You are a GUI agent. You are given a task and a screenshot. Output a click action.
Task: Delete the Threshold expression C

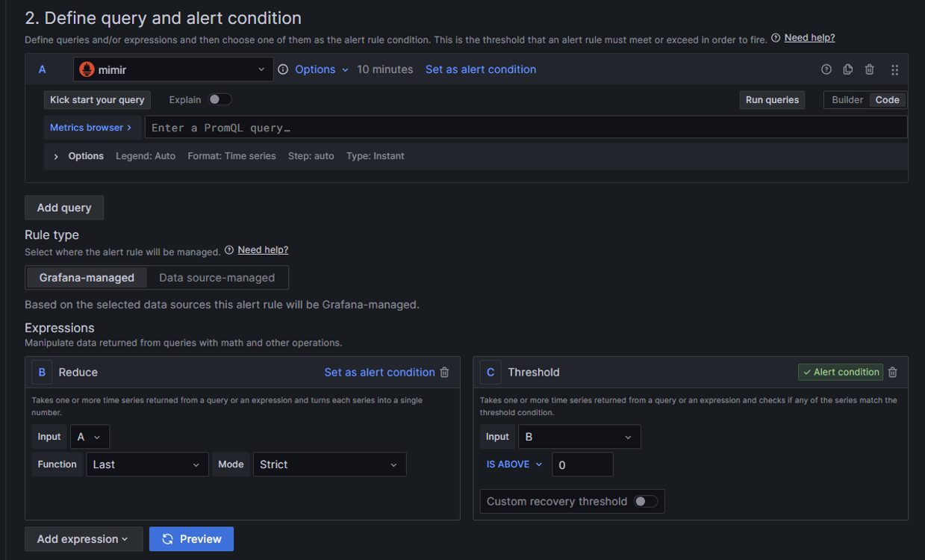(893, 372)
